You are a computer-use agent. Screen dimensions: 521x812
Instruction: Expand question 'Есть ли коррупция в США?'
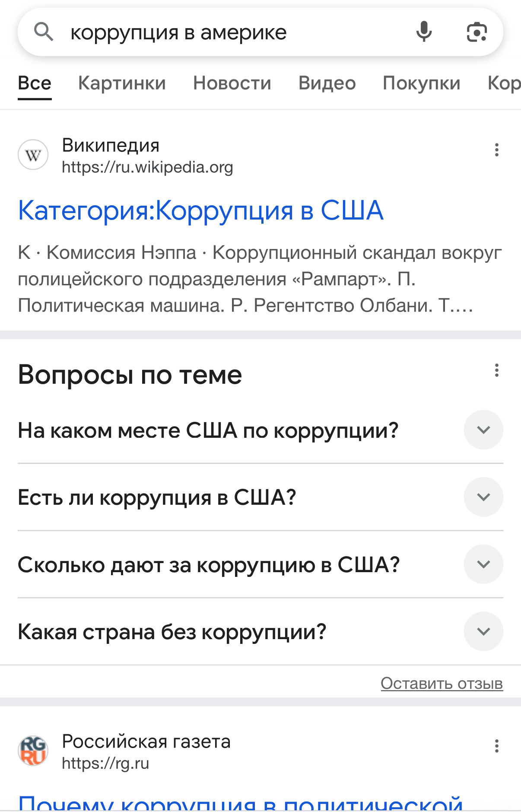click(483, 497)
